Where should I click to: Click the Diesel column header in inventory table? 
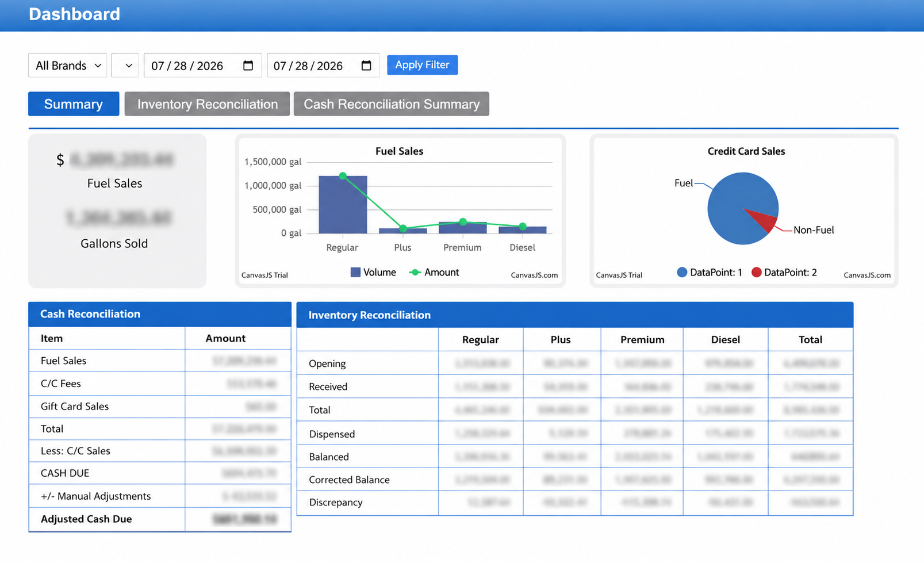725,339
